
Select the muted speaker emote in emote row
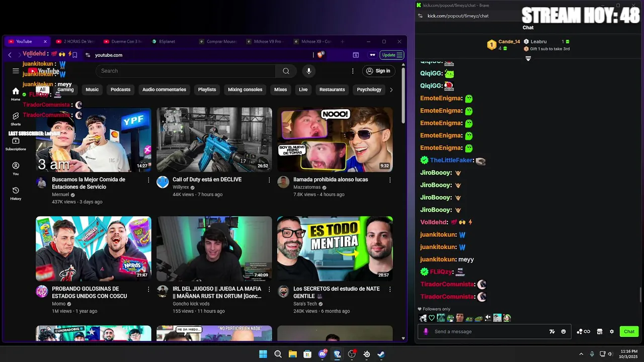point(488,318)
